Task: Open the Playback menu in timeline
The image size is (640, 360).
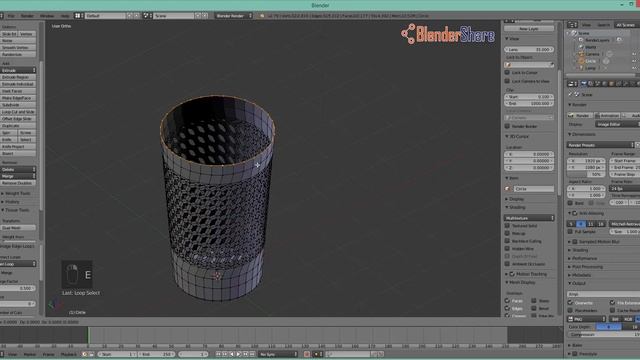Action: 69,354
